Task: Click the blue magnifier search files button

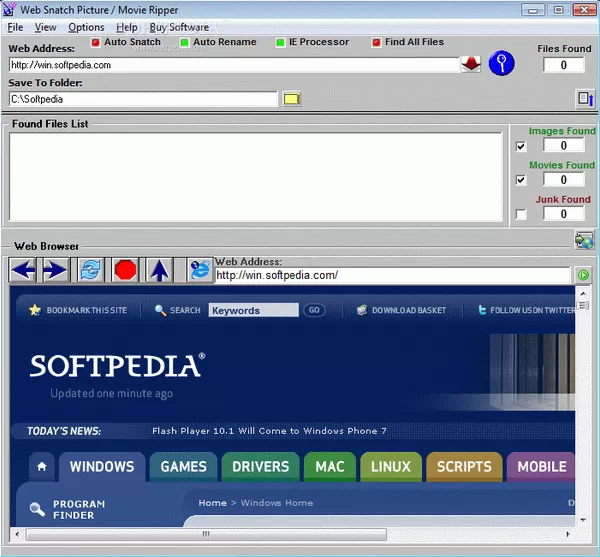Action: pos(501,63)
